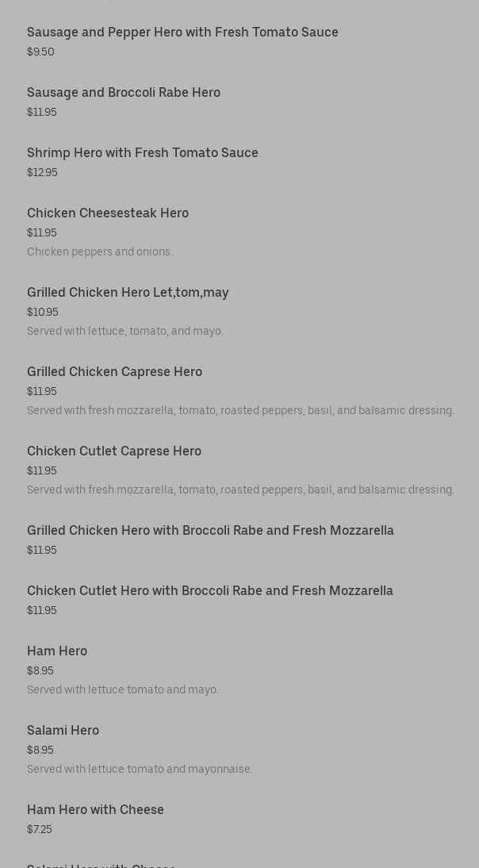479x868 pixels.
Task: Click the $12.95 Shrimp Hero price
Action: pyautogui.click(x=42, y=173)
